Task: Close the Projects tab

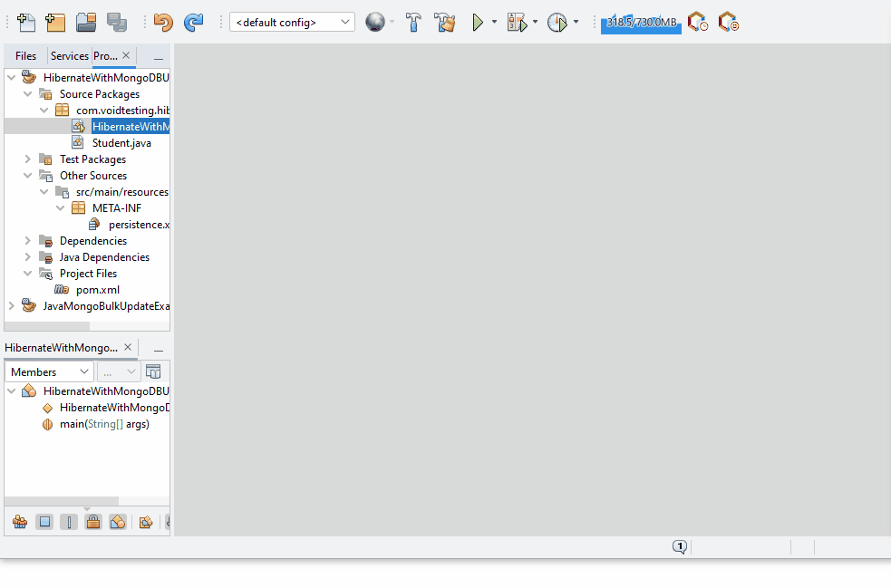Action: click(x=126, y=55)
